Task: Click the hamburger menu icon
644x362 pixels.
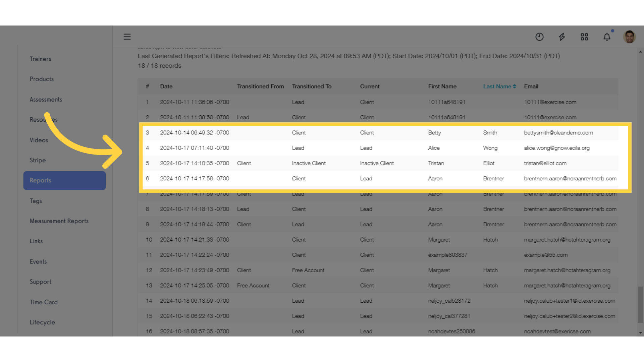Action: tap(127, 37)
